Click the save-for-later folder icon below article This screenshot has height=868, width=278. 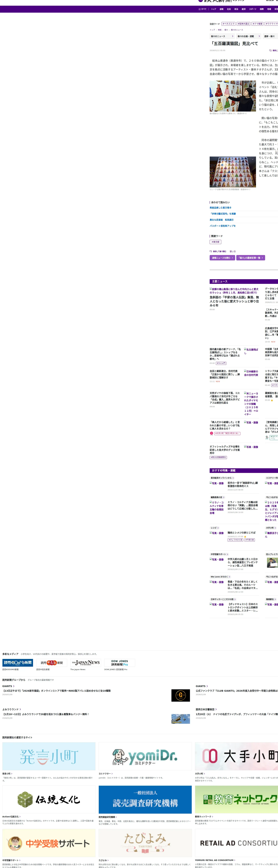pyautogui.click(x=211, y=251)
